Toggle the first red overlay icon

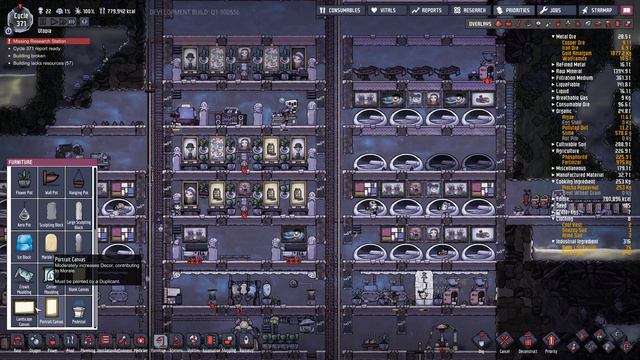point(499,24)
